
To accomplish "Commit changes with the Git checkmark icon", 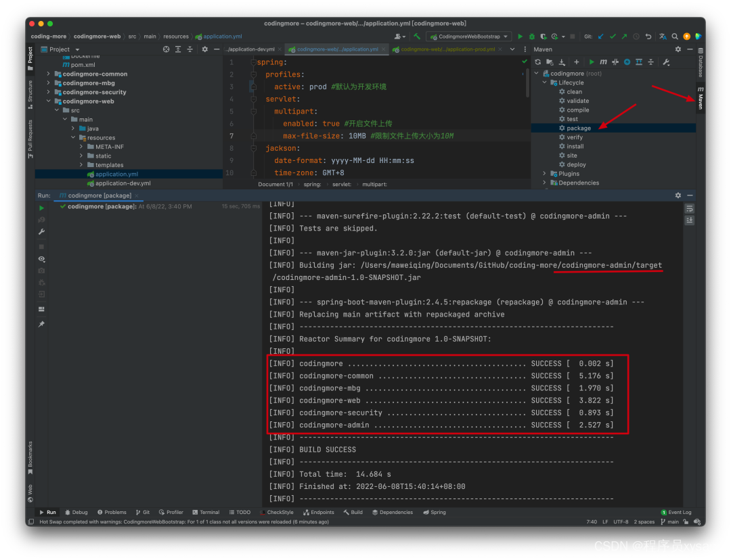I will [x=613, y=37].
